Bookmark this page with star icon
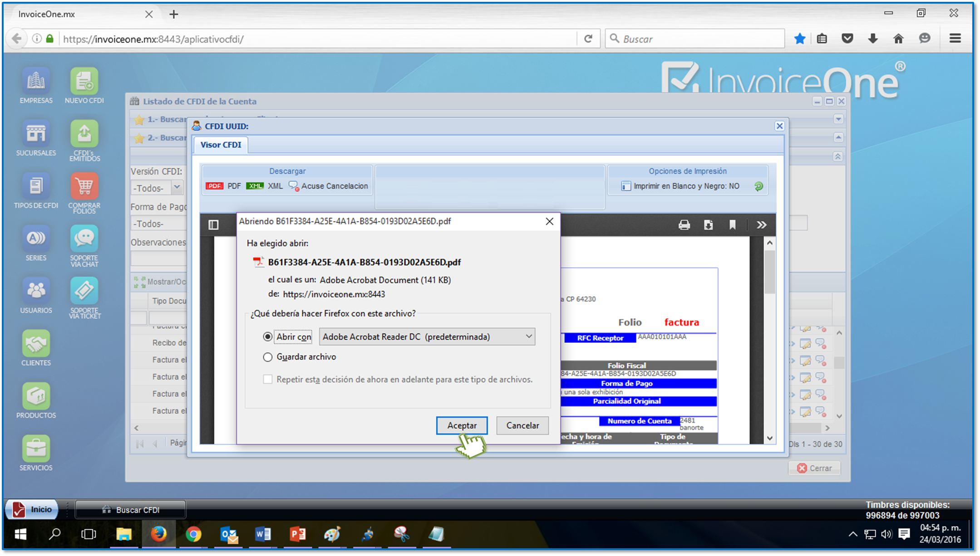This screenshot has width=980, height=556. [x=800, y=39]
